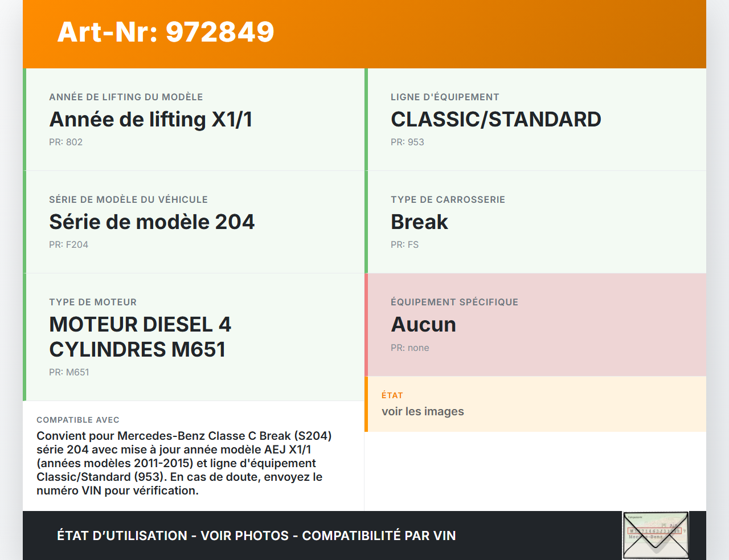Click the 'PR: F204' code
The width and height of the screenshot is (729, 560).
pos(68,245)
